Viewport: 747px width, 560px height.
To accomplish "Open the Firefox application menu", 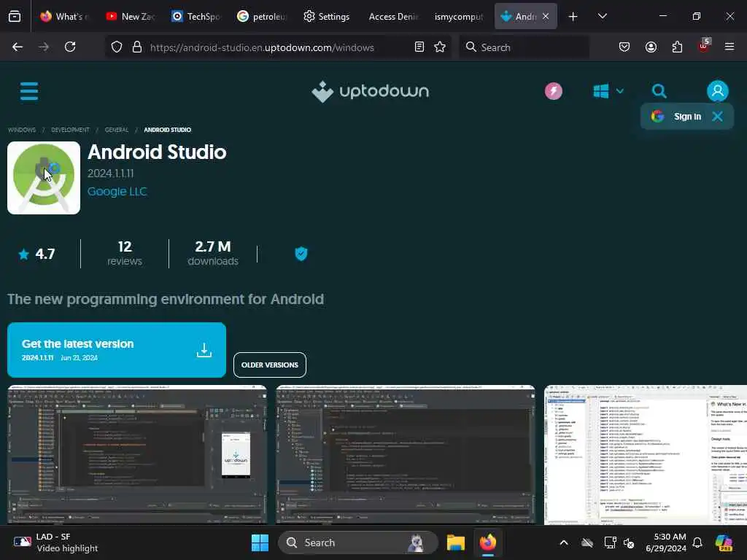I will [729, 47].
